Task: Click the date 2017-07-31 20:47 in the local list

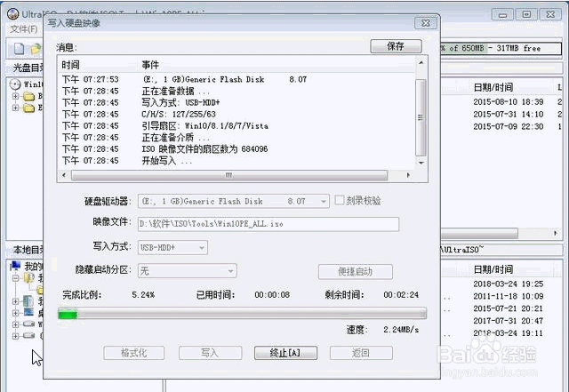Action: pos(509,321)
